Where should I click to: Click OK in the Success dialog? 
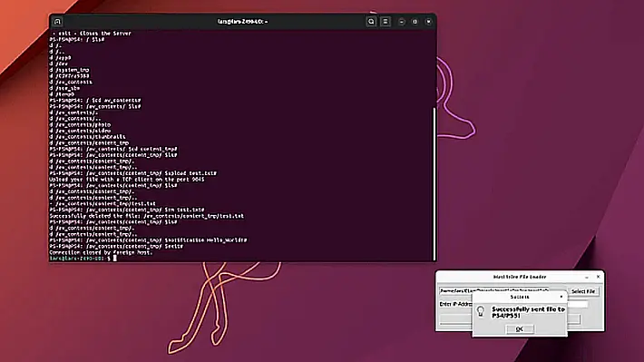(x=520, y=329)
